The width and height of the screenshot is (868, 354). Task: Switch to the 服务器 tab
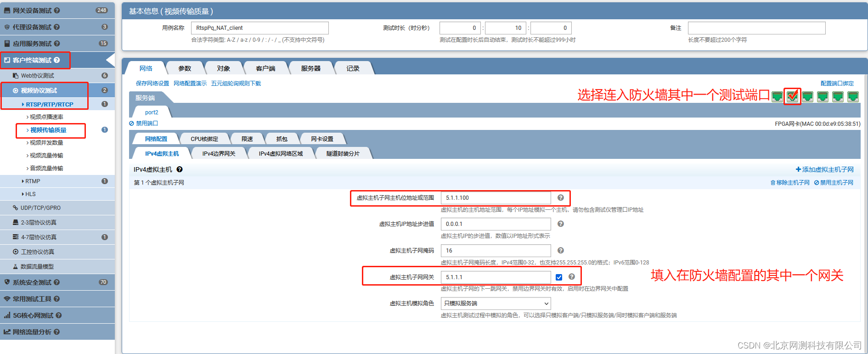click(x=311, y=68)
